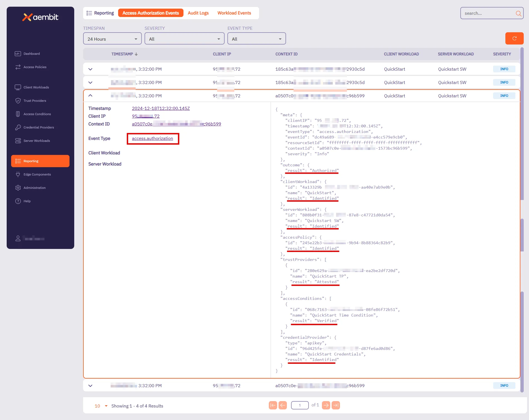Expand the first event row
This screenshot has width=529, height=420.
(x=90, y=69)
